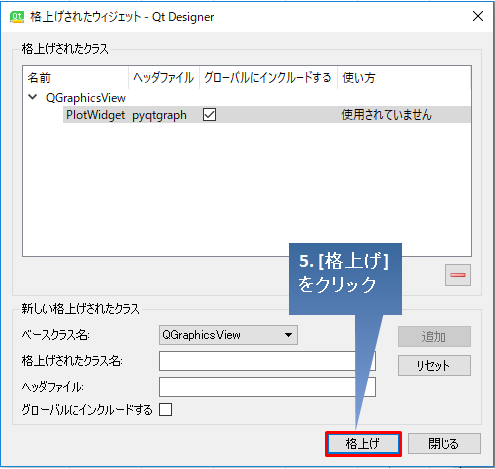Viewport: 495px width, 469px height.
Task: Click the リセット reset button
Action: click(434, 365)
